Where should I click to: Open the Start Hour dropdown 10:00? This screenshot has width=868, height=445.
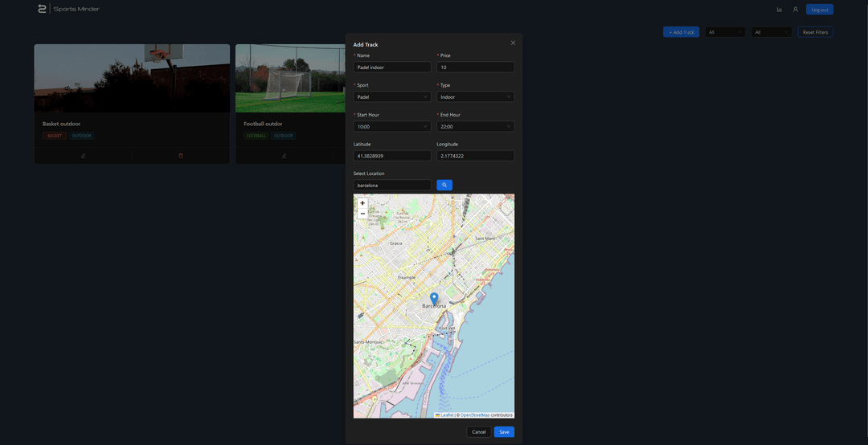pyautogui.click(x=392, y=126)
